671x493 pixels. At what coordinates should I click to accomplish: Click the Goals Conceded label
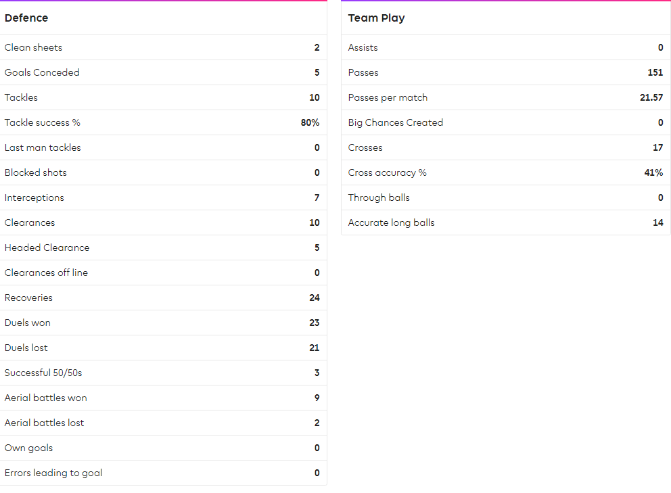point(42,73)
